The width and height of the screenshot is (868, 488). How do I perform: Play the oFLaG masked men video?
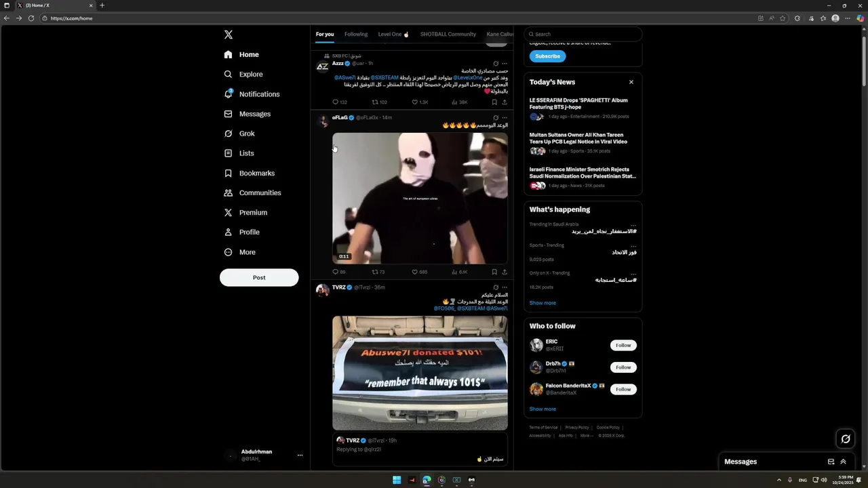click(x=420, y=198)
